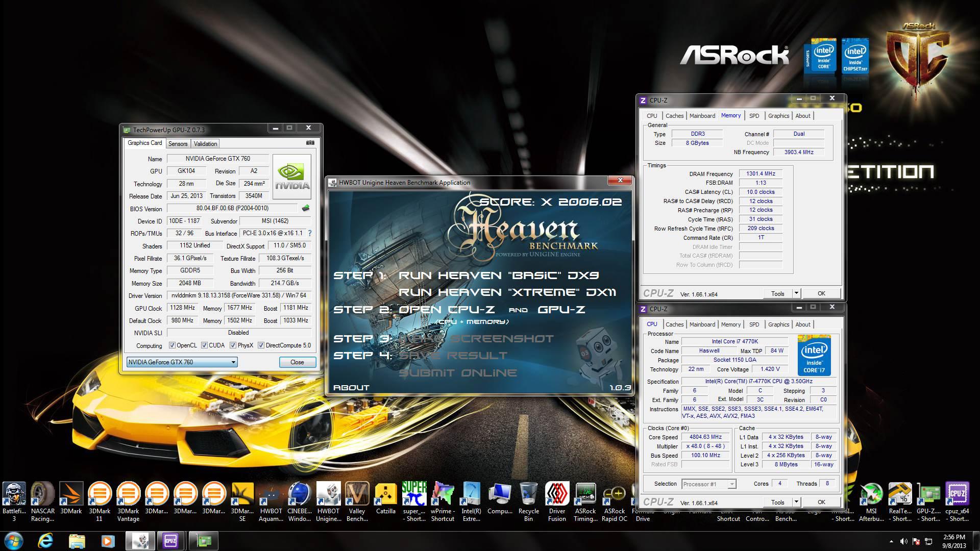The height and width of the screenshot is (551, 980).
Task: Show hidden system tray icons arrow
Action: pos(891,541)
